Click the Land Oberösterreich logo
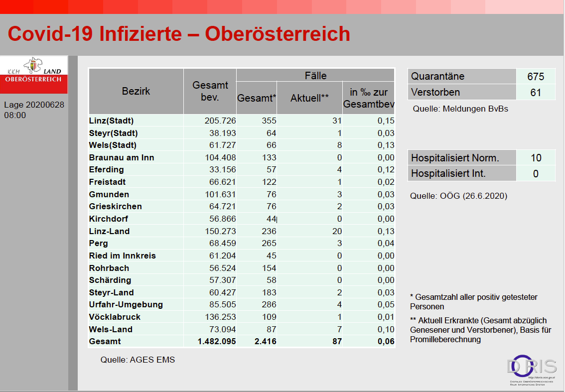 tap(33, 74)
